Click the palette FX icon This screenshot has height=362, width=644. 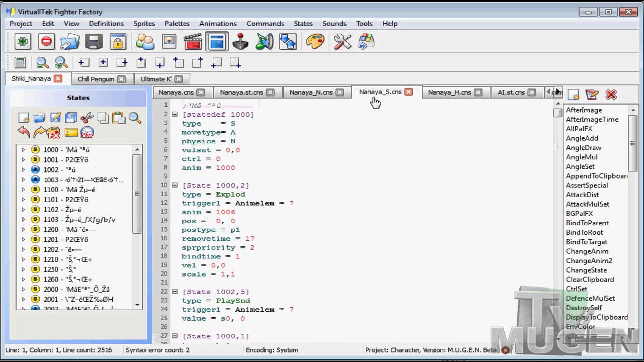coord(54,133)
